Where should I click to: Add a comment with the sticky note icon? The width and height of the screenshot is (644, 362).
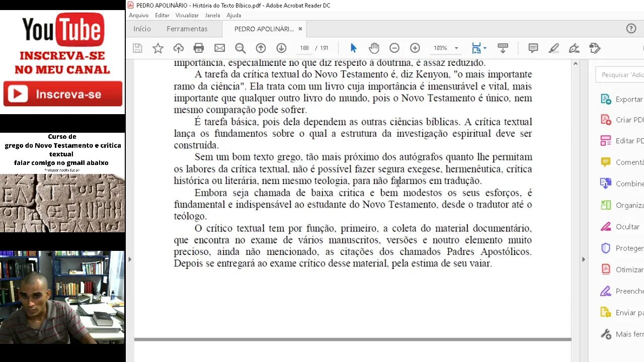click(533, 48)
